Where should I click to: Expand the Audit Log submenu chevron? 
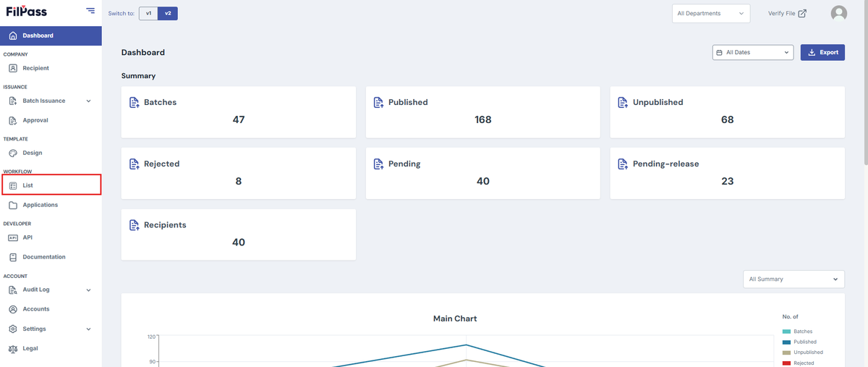88,290
